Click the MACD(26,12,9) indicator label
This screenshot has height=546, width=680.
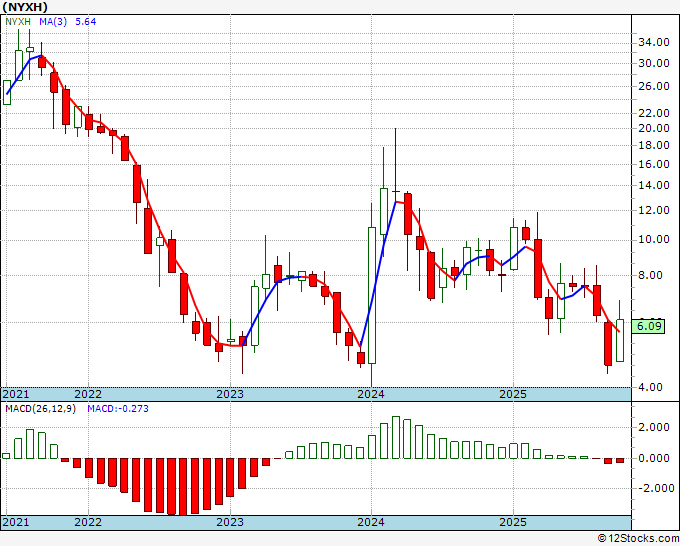click(40, 409)
